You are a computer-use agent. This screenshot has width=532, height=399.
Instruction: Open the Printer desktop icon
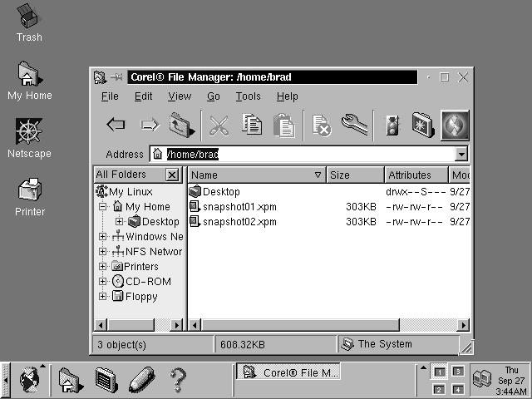pyautogui.click(x=30, y=189)
